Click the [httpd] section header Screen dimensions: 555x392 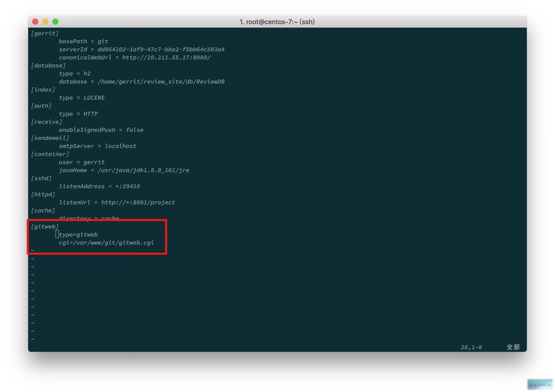43,194
